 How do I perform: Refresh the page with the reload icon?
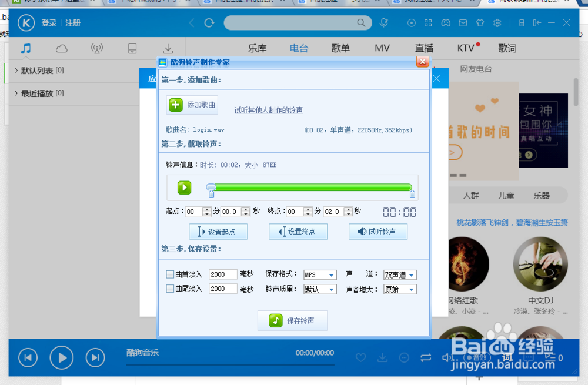click(x=209, y=23)
